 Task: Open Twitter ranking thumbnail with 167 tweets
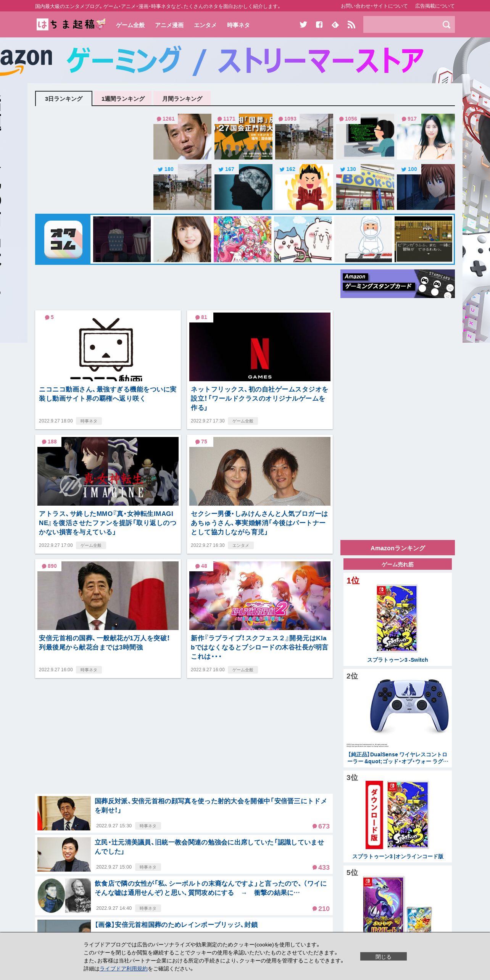pyautogui.click(x=243, y=187)
